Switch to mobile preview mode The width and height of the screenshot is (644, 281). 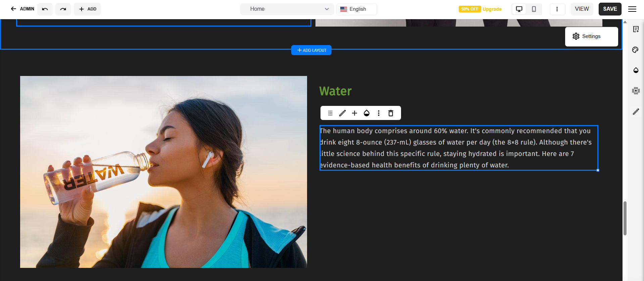point(534,9)
